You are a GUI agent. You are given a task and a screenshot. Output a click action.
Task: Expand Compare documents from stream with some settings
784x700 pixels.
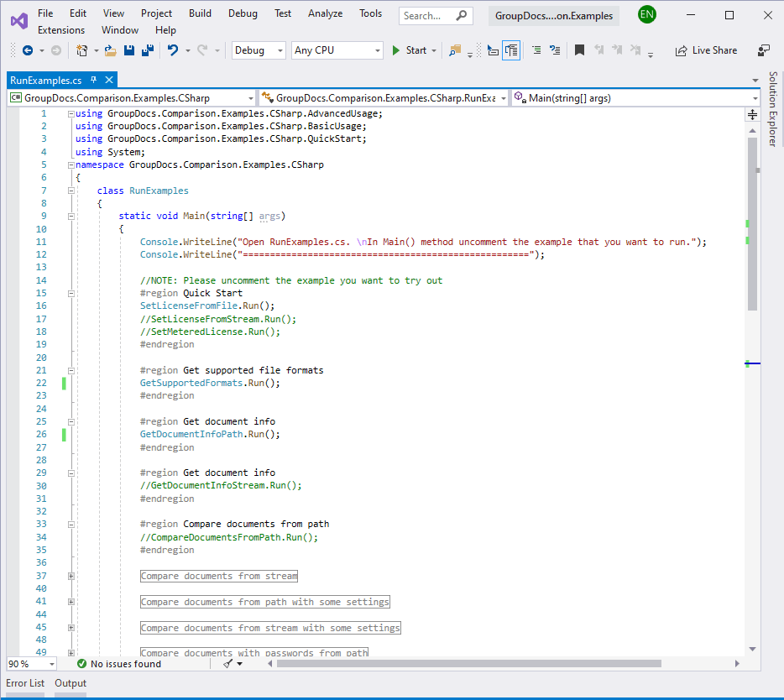(x=71, y=628)
